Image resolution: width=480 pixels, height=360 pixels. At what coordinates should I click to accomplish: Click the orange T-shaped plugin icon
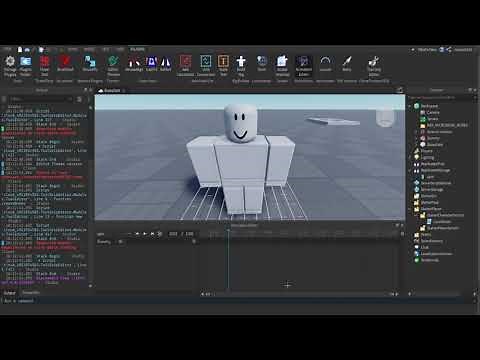pos(223,62)
